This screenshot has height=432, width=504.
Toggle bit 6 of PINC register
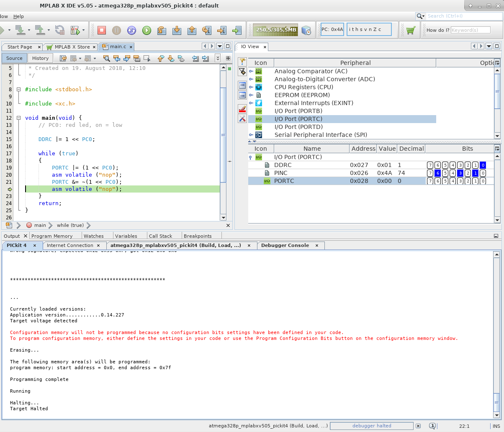point(437,173)
